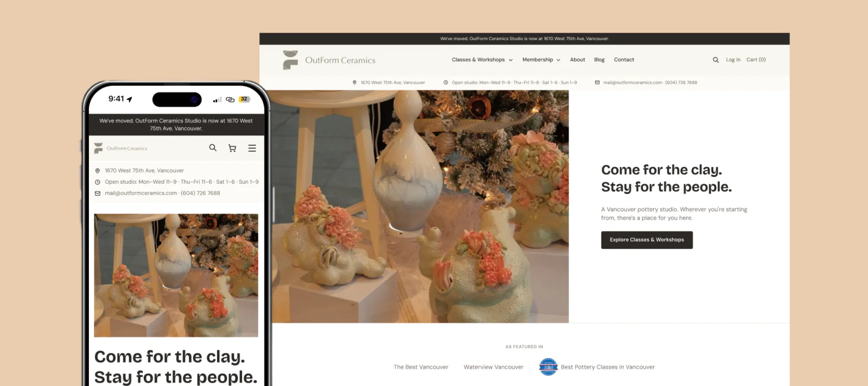
Task: Click The Best Vancouver feature link
Action: tap(421, 367)
